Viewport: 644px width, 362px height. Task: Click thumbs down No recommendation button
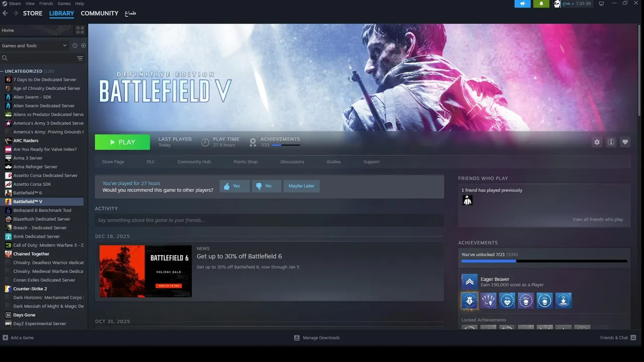266,186
